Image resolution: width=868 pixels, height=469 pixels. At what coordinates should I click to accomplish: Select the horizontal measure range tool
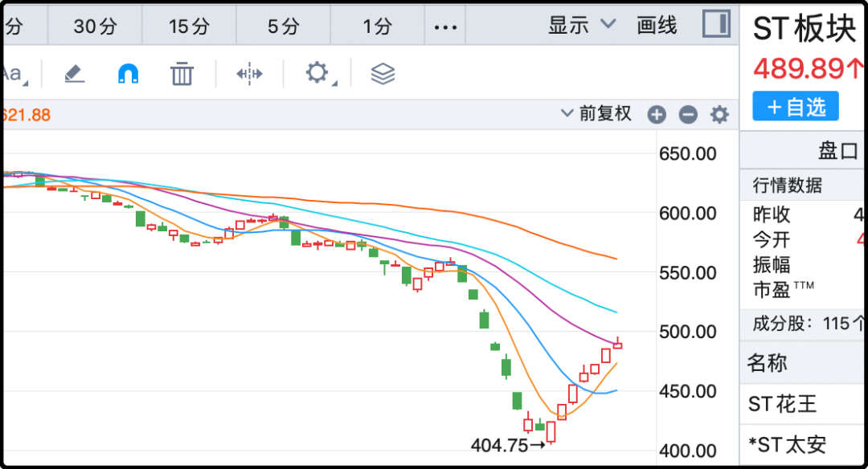[x=250, y=74]
